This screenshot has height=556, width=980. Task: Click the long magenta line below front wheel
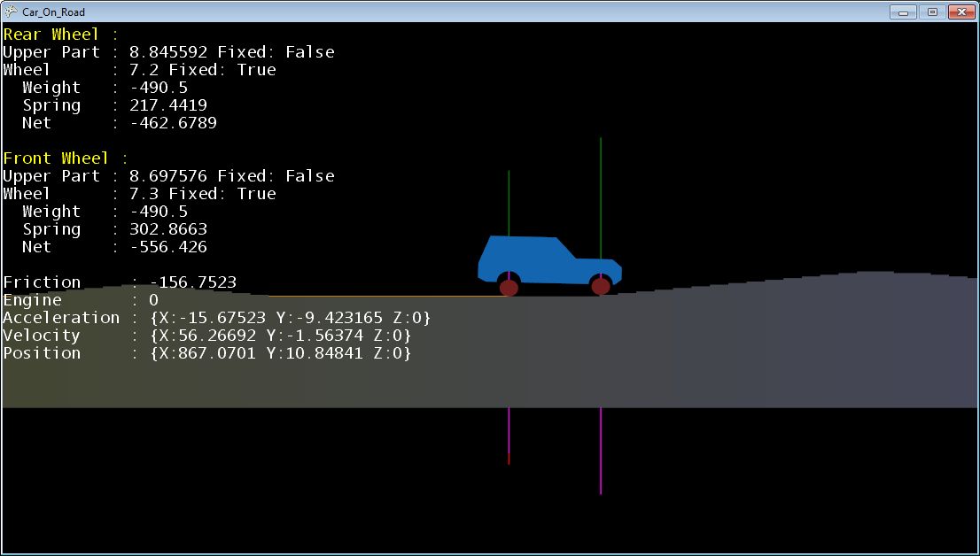(601, 450)
